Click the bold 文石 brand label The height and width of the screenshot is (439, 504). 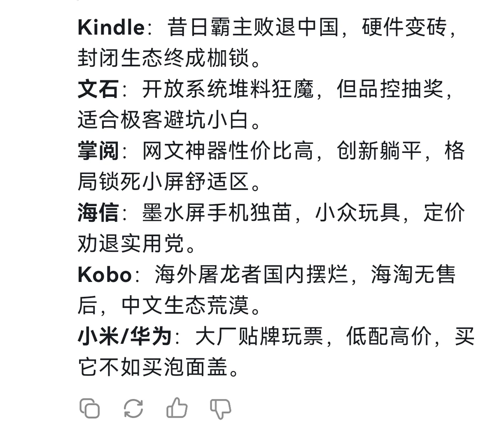[x=98, y=89]
